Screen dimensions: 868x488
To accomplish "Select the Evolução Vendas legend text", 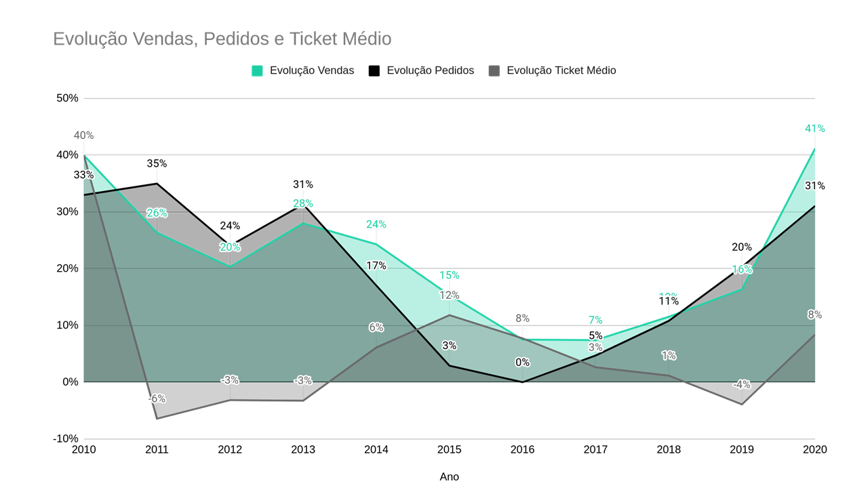I will (312, 70).
